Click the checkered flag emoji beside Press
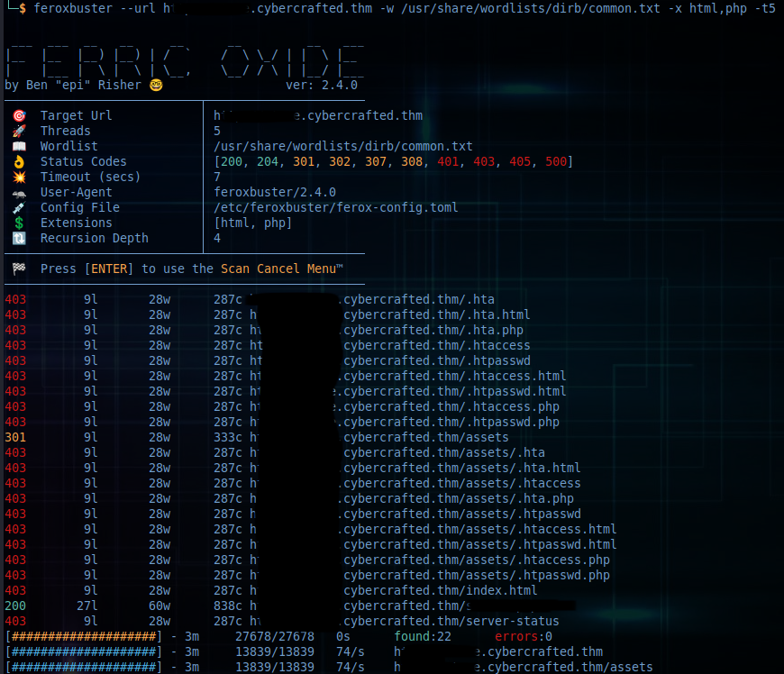This screenshot has width=784, height=674. (19, 269)
